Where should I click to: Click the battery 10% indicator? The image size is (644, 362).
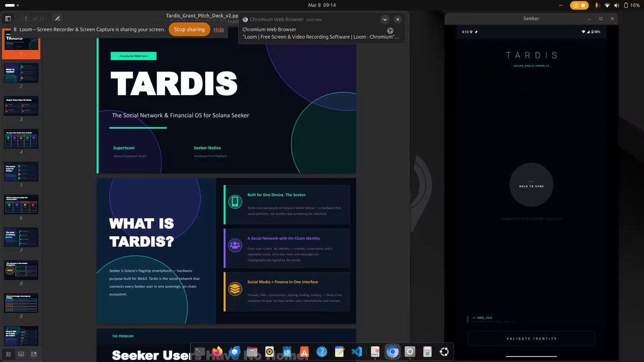[631, 5]
